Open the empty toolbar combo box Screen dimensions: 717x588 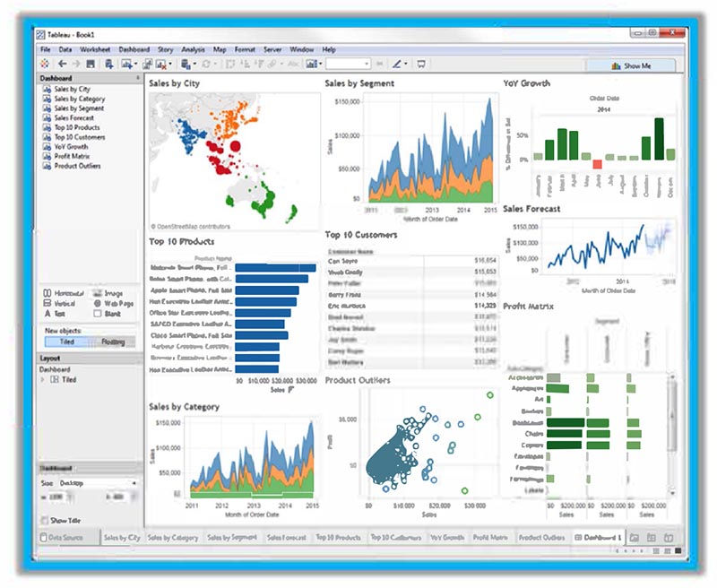(x=348, y=65)
